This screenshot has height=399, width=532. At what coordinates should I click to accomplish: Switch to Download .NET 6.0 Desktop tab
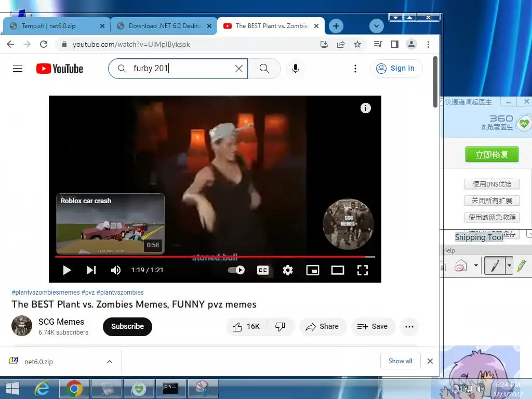(x=164, y=26)
